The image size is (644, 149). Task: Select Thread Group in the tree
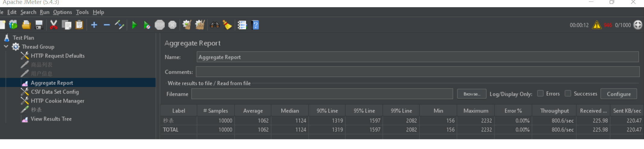click(x=38, y=47)
